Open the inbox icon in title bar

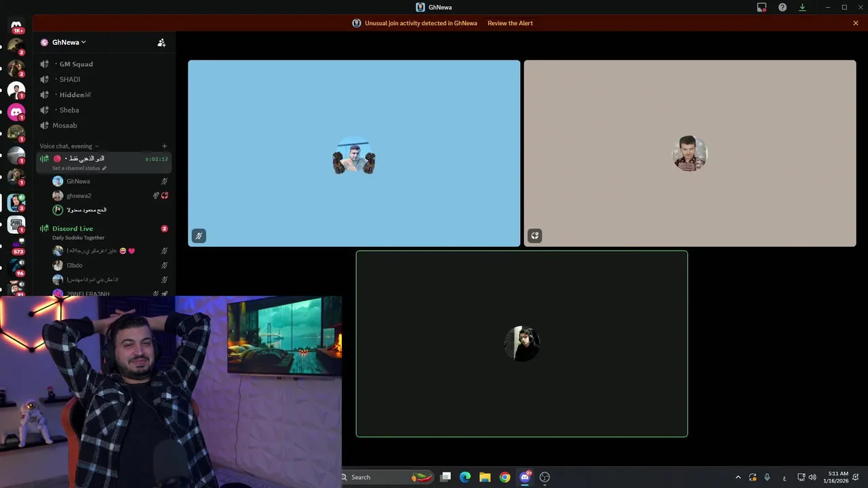(x=762, y=7)
